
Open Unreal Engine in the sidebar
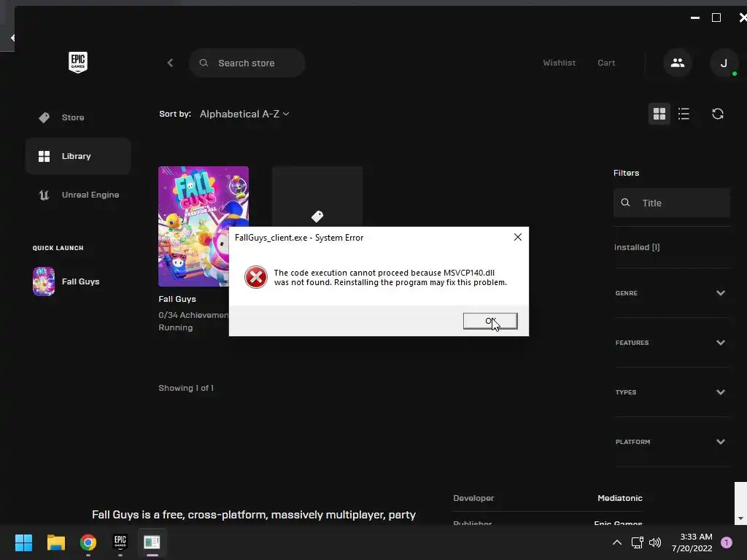pyautogui.click(x=78, y=195)
